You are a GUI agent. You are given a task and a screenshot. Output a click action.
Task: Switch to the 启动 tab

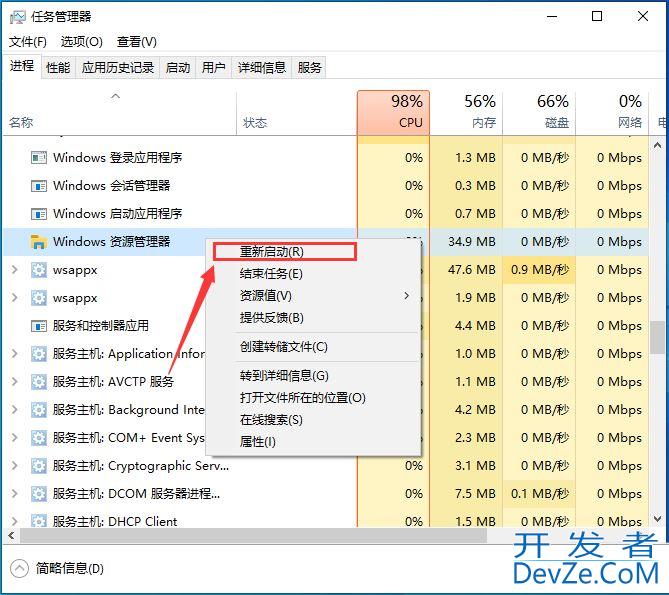click(x=177, y=67)
